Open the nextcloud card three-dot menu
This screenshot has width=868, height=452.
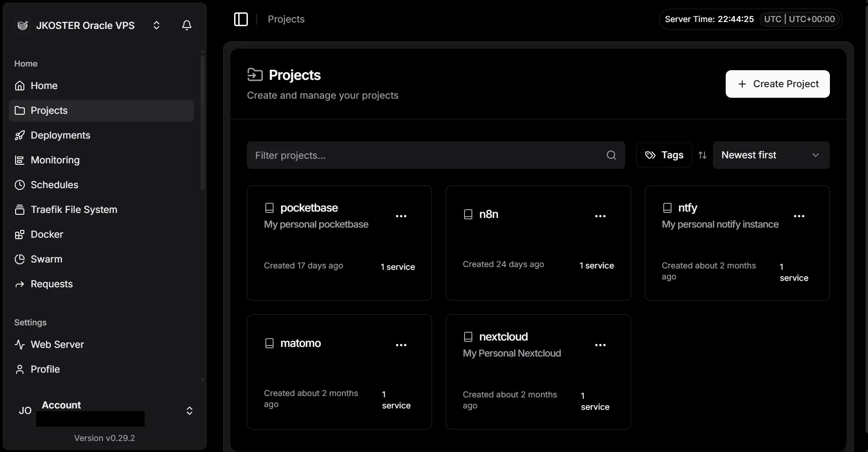coord(600,345)
